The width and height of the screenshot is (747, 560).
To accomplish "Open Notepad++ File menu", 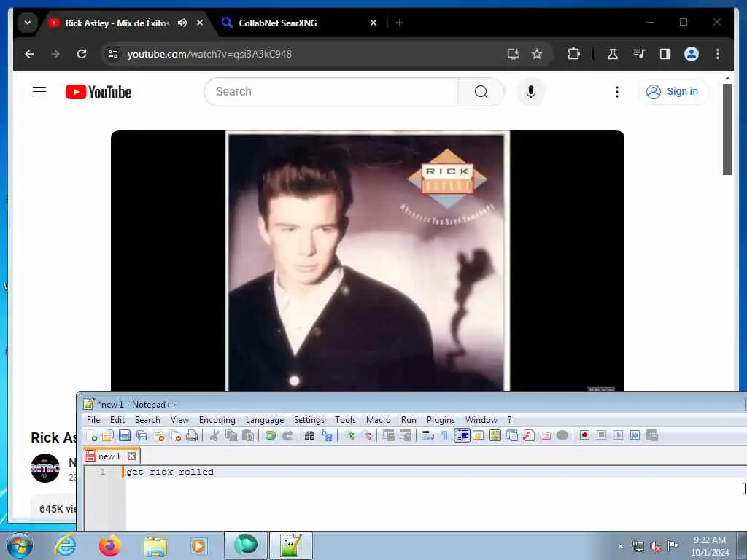I will point(93,420).
